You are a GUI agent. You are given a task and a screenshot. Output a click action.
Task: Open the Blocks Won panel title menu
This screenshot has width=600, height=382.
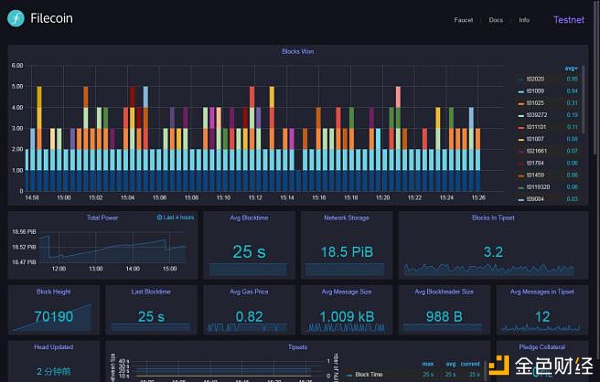coord(298,51)
